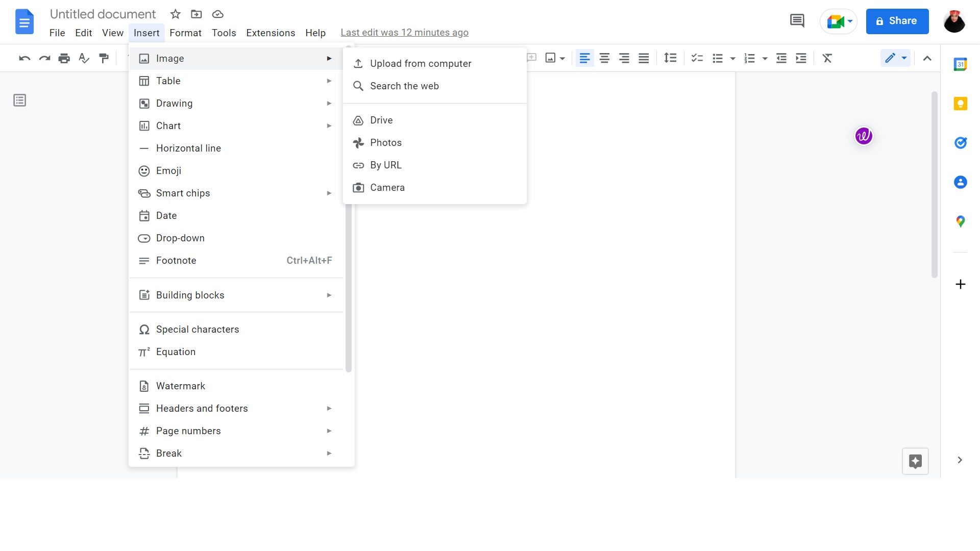Select the left align icon
Image resolution: width=980 pixels, height=551 pixels.
tap(585, 58)
